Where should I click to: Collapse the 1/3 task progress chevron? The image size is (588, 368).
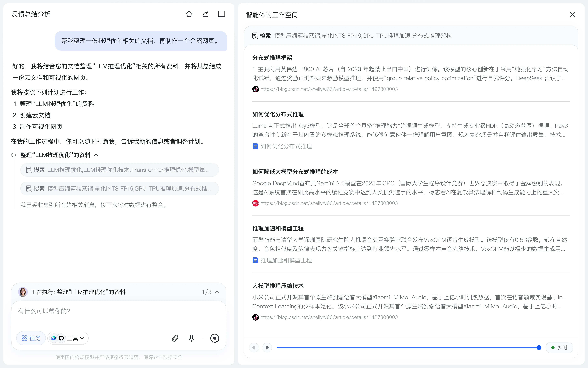(217, 292)
